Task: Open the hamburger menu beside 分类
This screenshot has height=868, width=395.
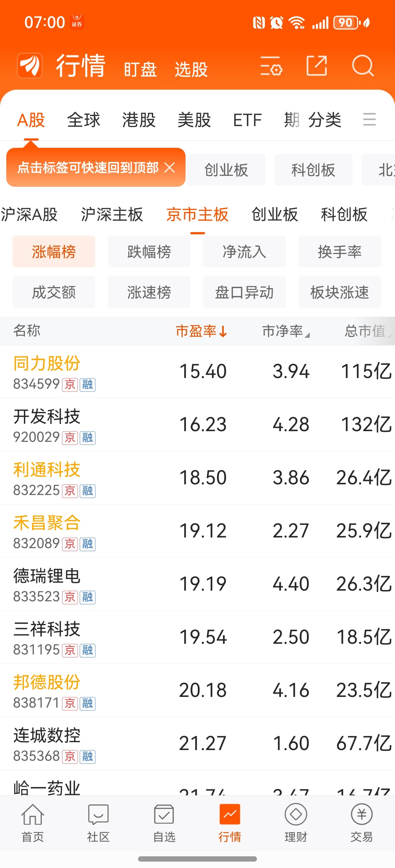Action: click(x=370, y=120)
